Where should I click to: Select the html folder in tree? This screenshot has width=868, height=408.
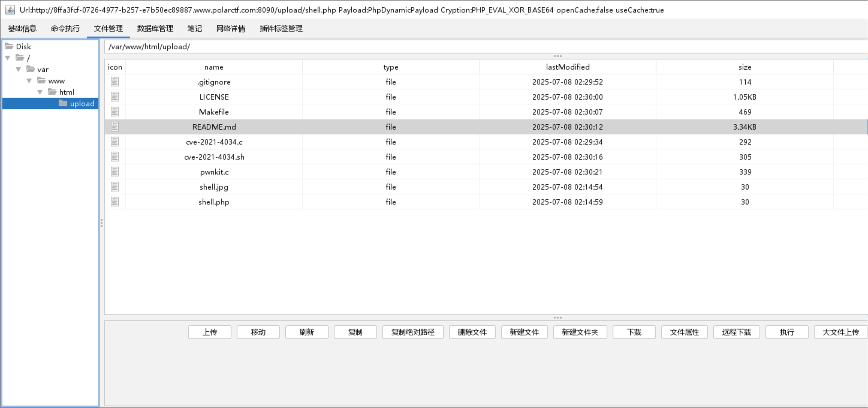[x=67, y=92]
